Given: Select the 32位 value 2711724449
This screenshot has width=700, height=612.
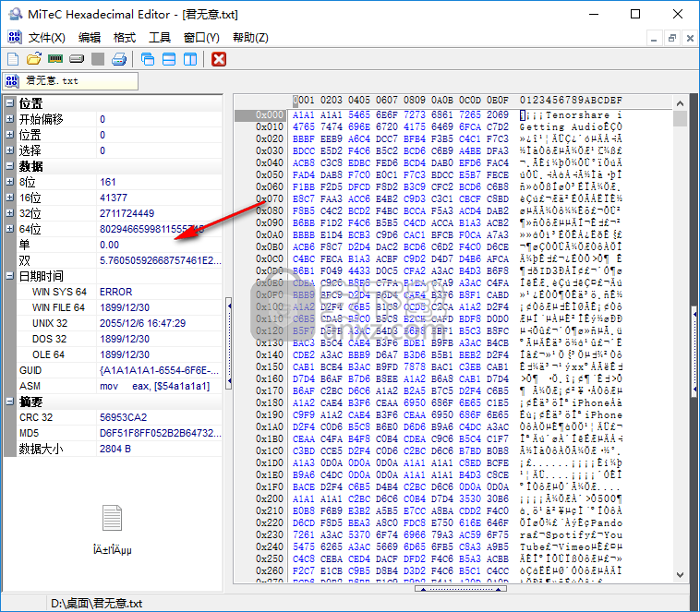Looking at the screenshot, I should (127, 213).
